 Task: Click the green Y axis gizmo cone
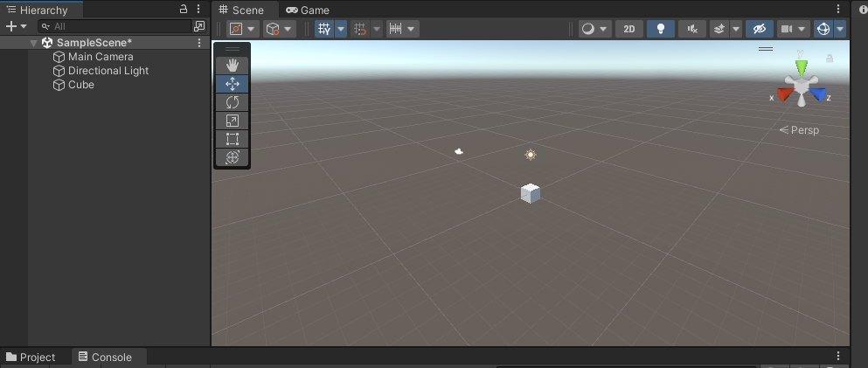[802, 67]
